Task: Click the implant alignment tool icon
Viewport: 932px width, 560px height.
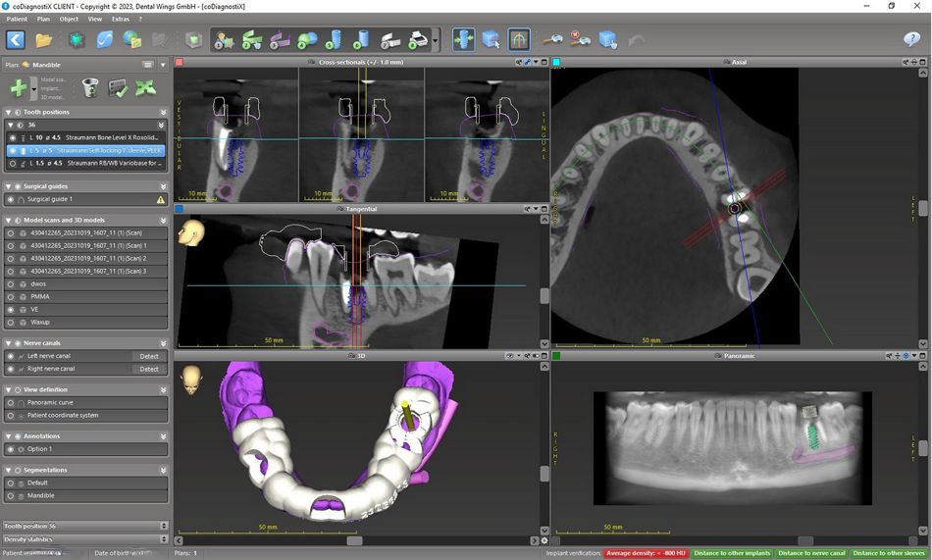Action: (463, 40)
